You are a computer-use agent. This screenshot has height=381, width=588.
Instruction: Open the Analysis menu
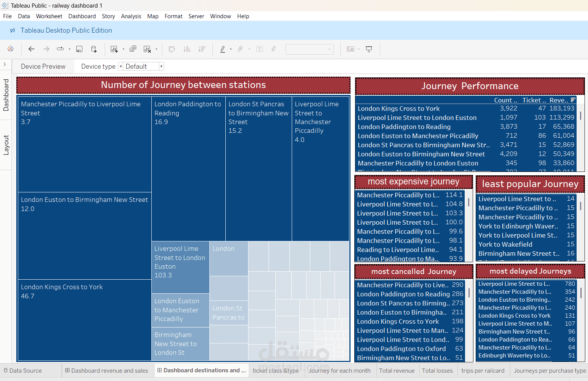click(131, 16)
